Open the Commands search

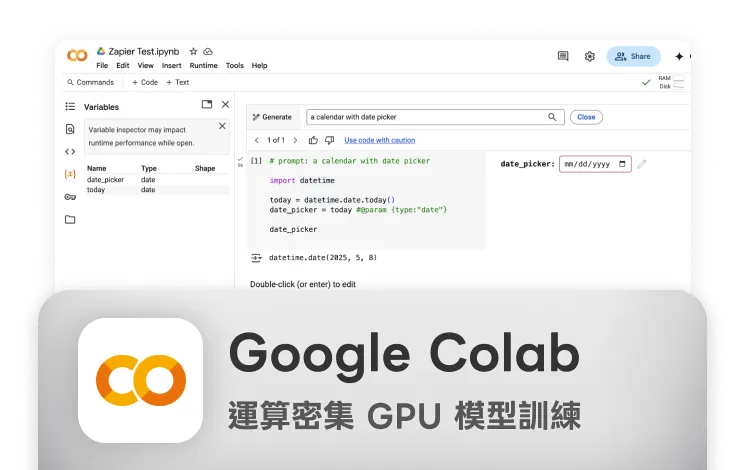(91, 82)
